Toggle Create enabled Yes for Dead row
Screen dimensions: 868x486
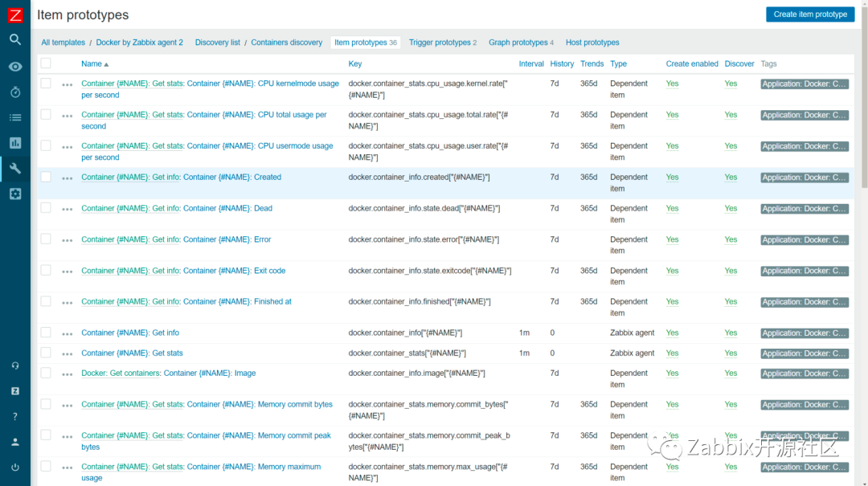pyautogui.click(x=671, y=208)
